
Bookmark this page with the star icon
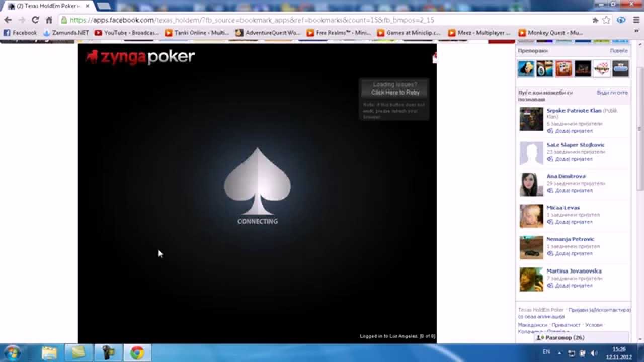[606, 20]
